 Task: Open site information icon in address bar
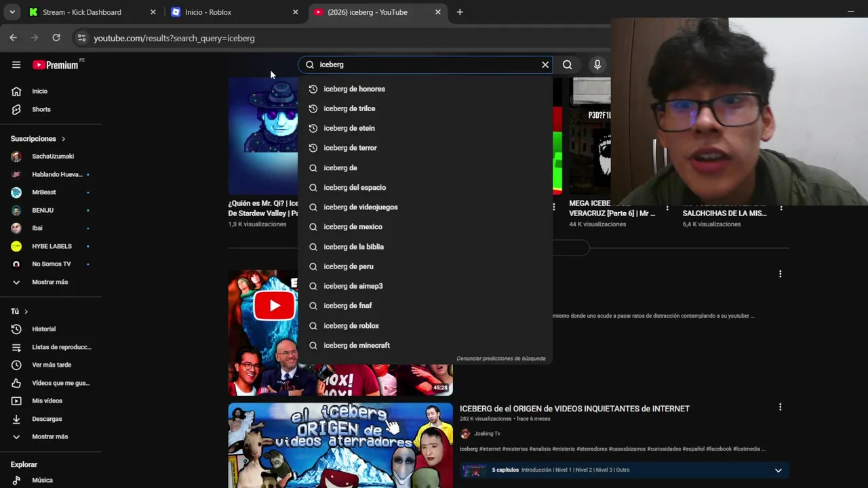tap(81, 38)
